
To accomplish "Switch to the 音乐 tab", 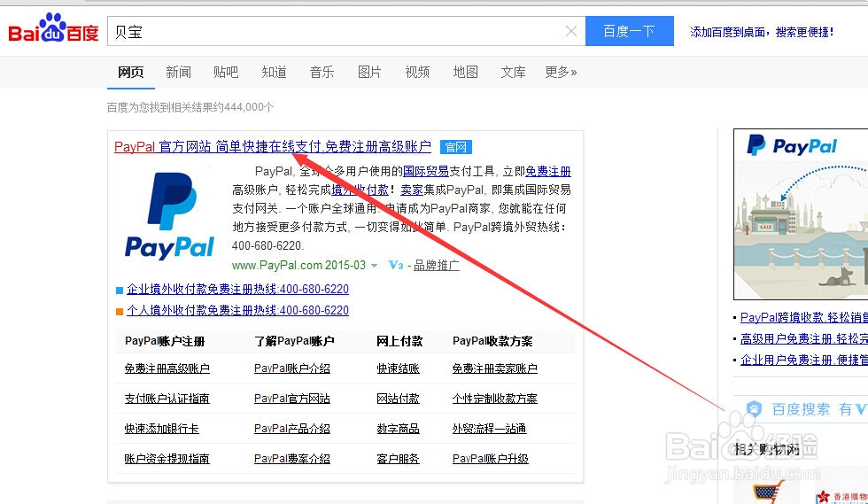I will point(322,72).
